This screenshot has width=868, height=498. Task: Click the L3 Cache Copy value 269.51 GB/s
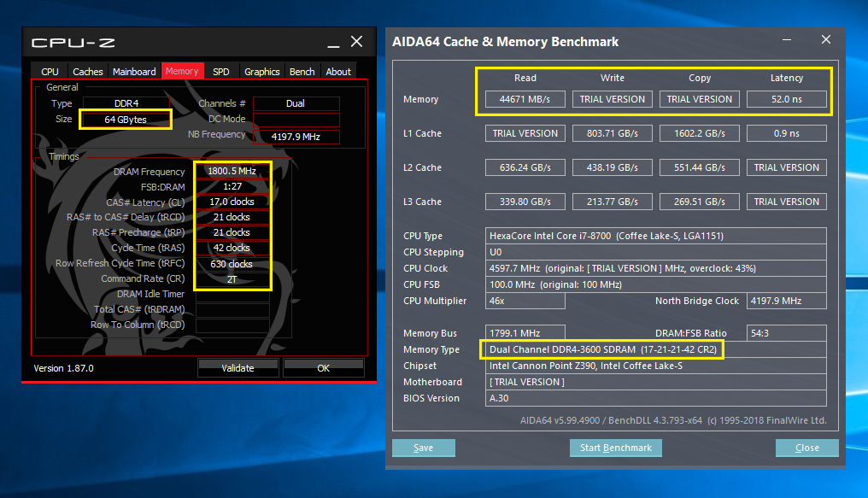pos(699,202)
